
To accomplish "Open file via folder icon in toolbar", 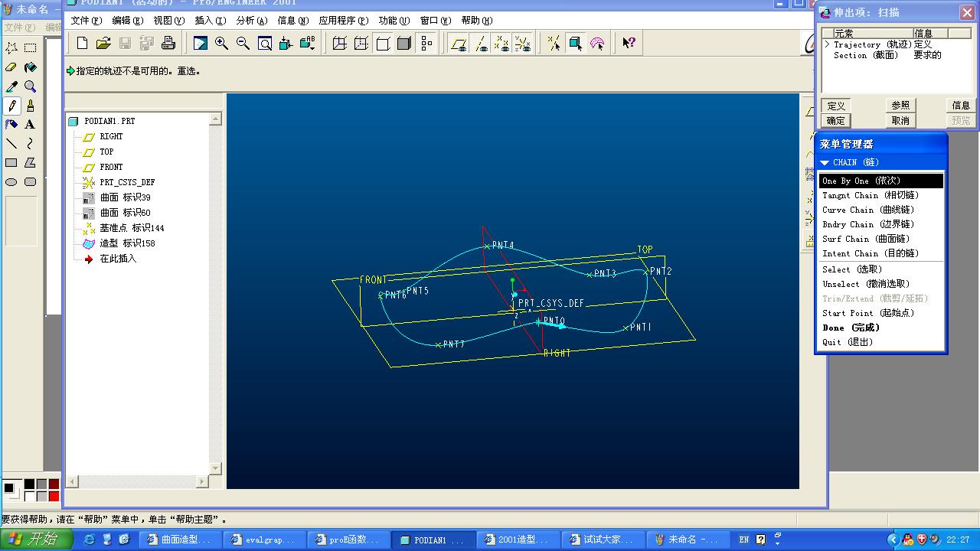I will (x=103, y=43).
